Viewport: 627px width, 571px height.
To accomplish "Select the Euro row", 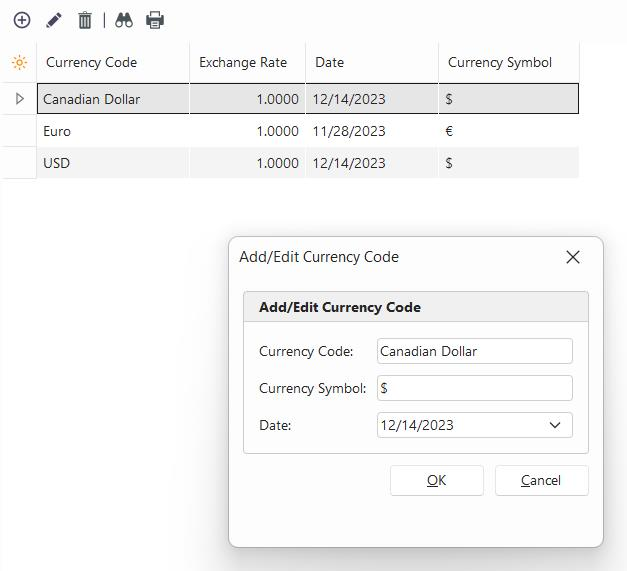I will pos(110,131).
